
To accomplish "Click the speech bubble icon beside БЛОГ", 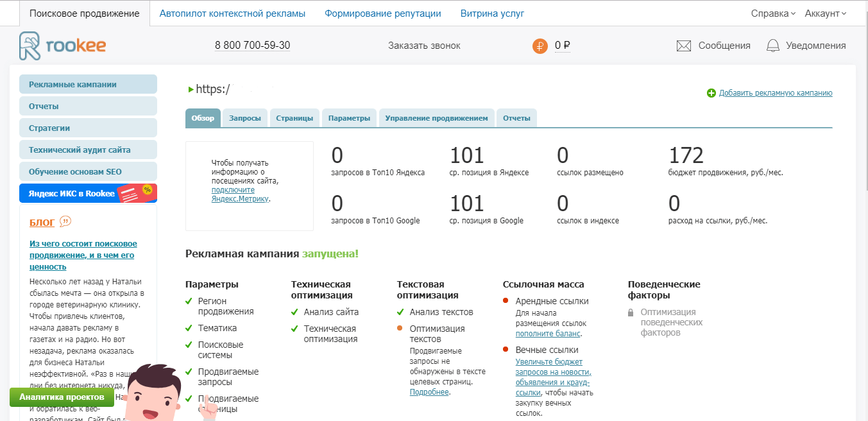I will [x=65, y=222].
